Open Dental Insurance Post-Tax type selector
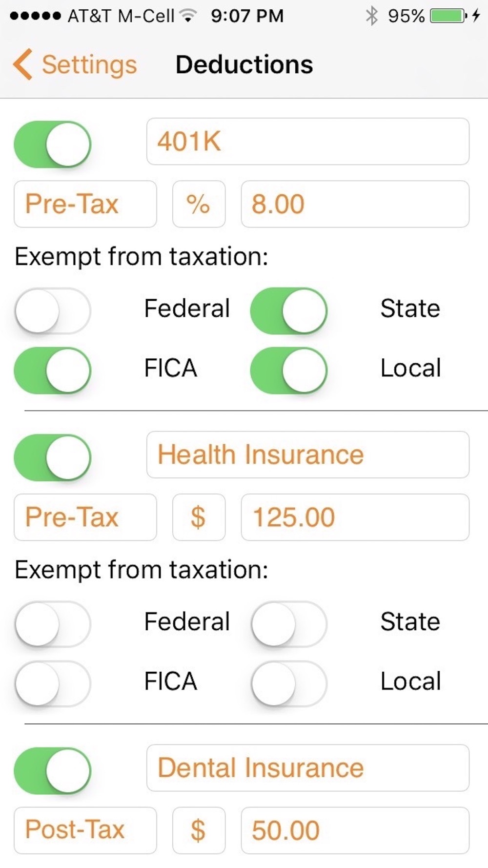 (x=85, y=830)
